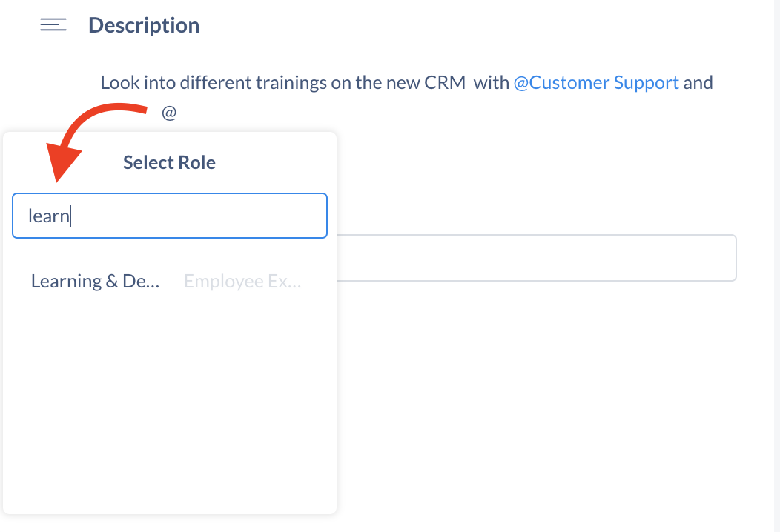Click the @ symbol in the description
The width and height of the screenshot is (780, 532).
[169, 113]
